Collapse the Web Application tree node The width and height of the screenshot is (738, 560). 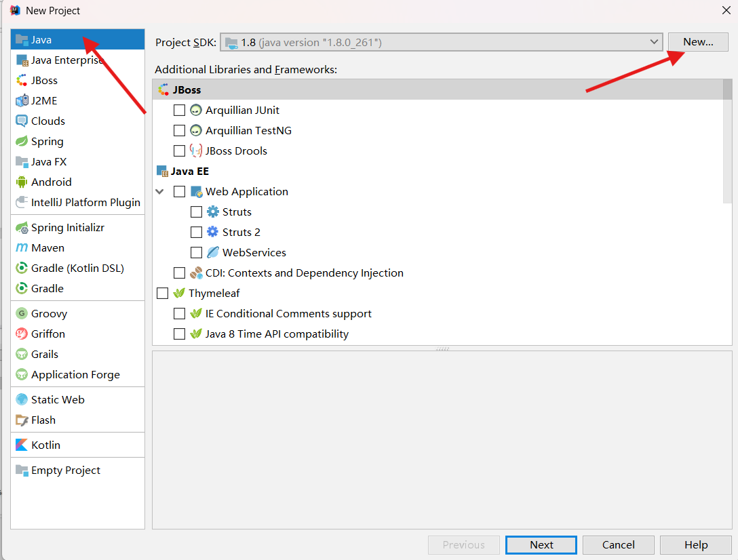[x=160, y=192]
